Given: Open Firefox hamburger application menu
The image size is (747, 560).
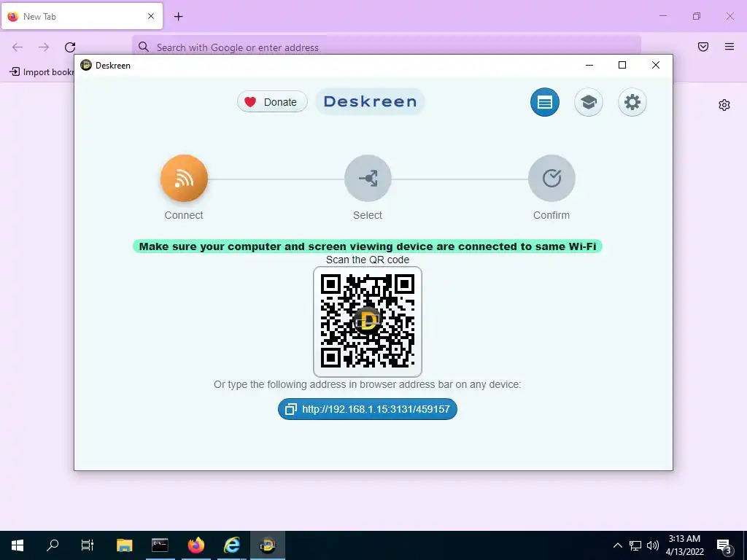Looking at the screenshot, I should [729, 47].
